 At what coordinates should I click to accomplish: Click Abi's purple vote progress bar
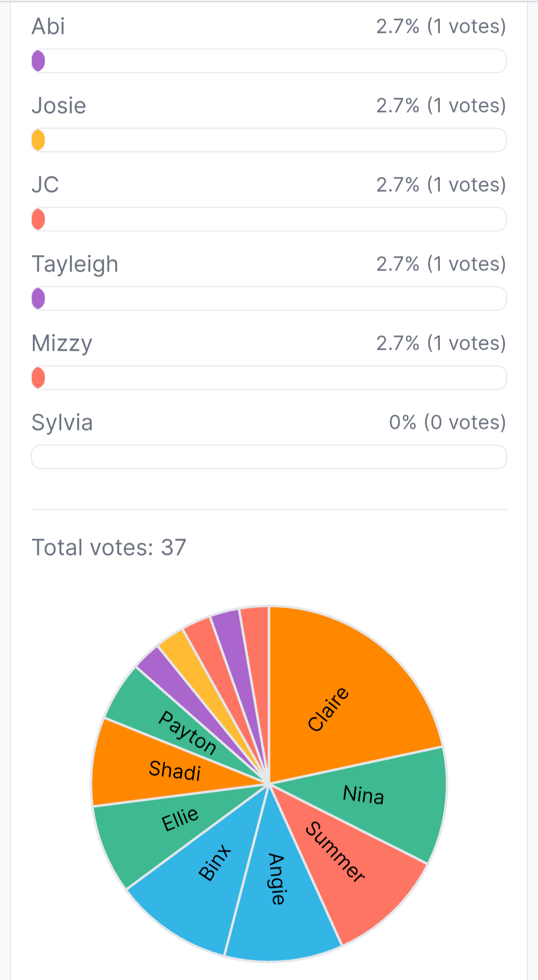[269, 61]
